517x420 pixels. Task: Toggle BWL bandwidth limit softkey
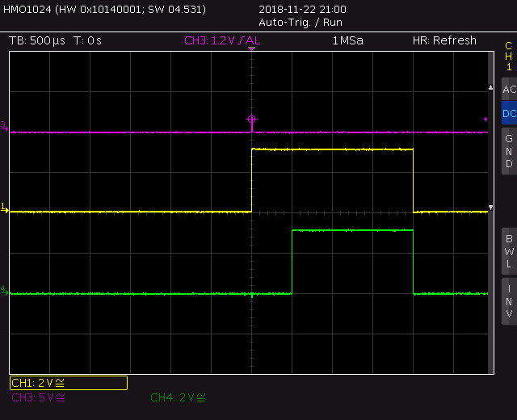509,251
